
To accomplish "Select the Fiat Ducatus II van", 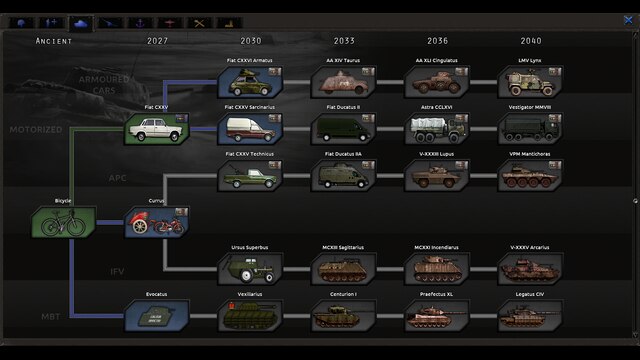I will (343, 129).
